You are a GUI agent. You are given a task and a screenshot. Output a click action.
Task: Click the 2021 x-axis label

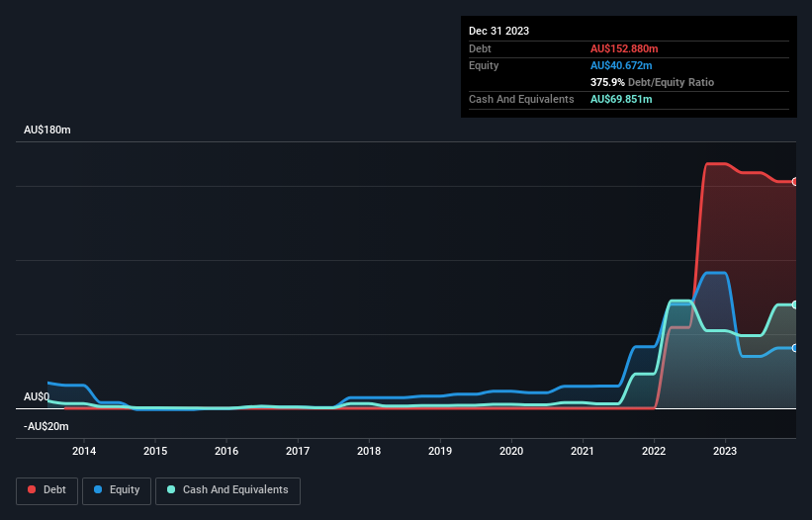(583, 451)
